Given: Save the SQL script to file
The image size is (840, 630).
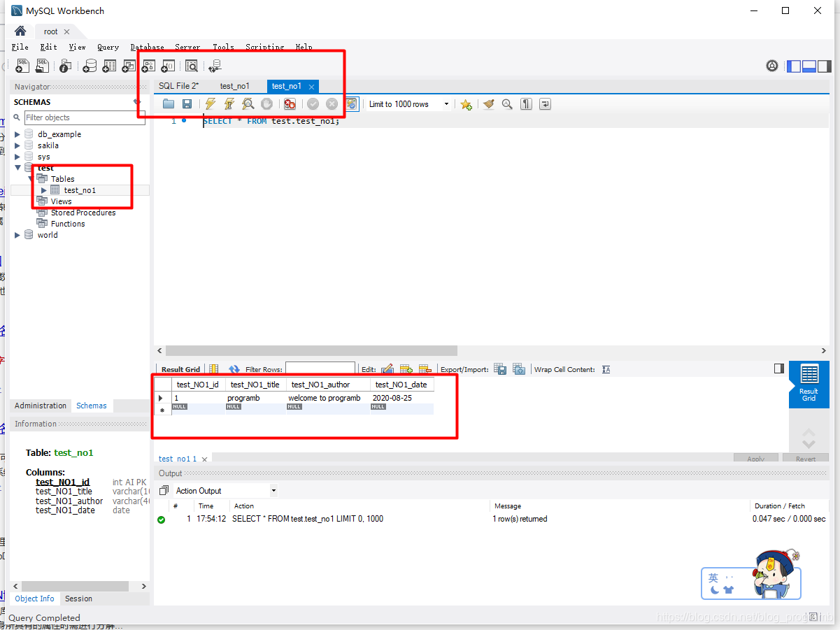Looking at the screenshot, I should tap(188, 103).
